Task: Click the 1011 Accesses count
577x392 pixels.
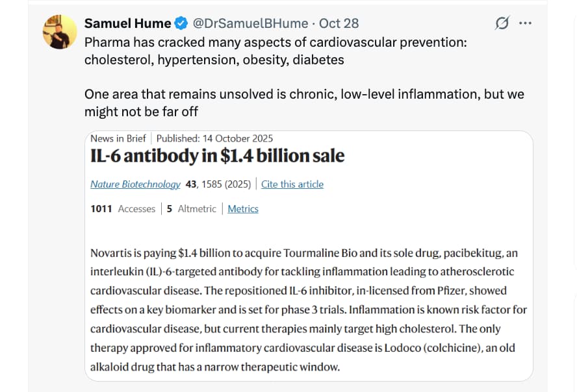Action: [123, 209]
